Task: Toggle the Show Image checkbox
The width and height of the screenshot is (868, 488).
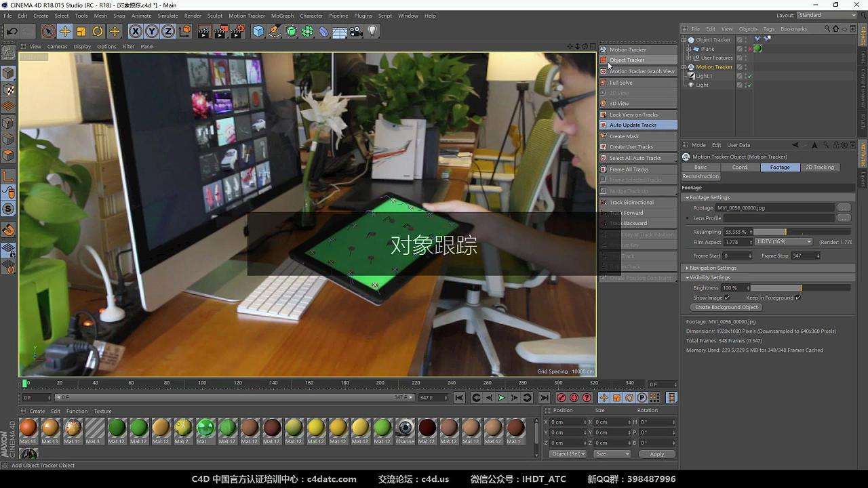Action: (x=727, y=298)
